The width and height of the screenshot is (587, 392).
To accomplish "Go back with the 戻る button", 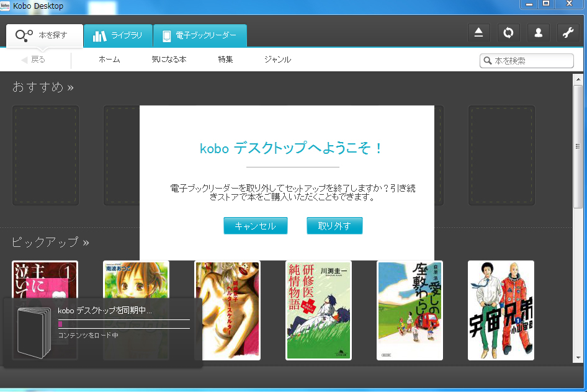I will pos(34,60).
